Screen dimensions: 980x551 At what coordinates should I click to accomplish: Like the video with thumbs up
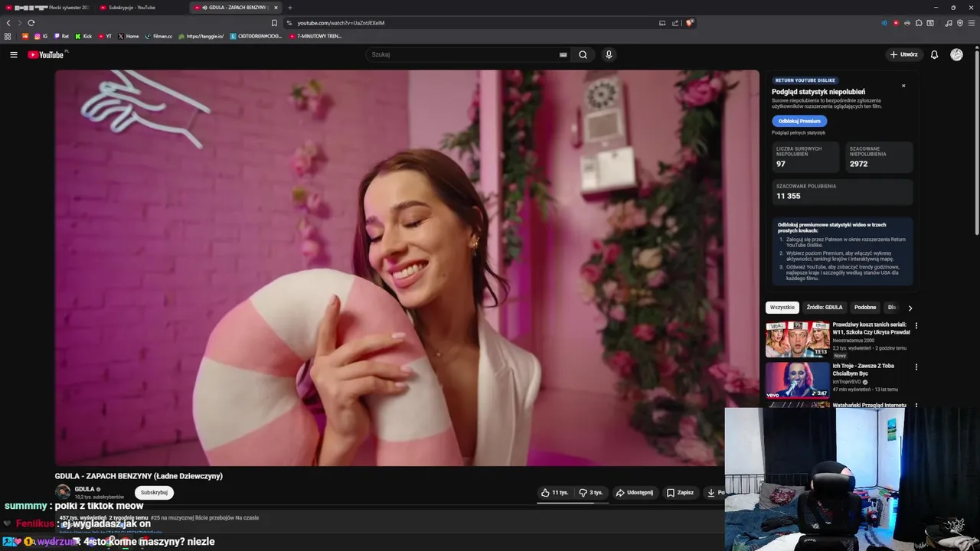(x=554, y=493)
